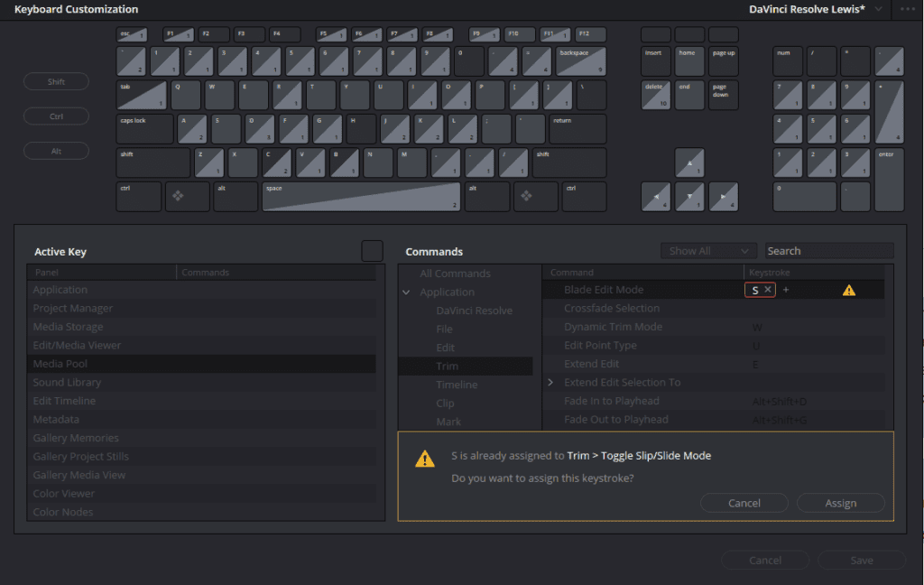
Task: Click the backspace key on virtual keyboard
Action: 580,61
